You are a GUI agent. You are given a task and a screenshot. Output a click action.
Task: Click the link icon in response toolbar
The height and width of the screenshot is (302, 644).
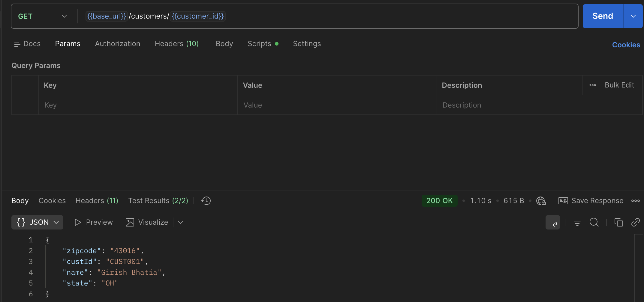click(x=635, y=222)
